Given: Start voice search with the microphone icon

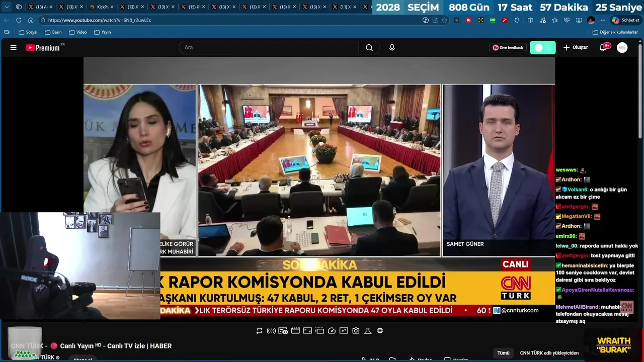Looking at the screenshot, I should pyautogui.click(x=392, y=48).
